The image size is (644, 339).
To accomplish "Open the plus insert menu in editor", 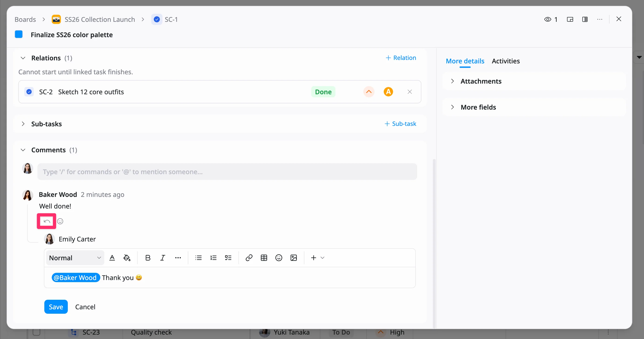I will coord(317,258).
